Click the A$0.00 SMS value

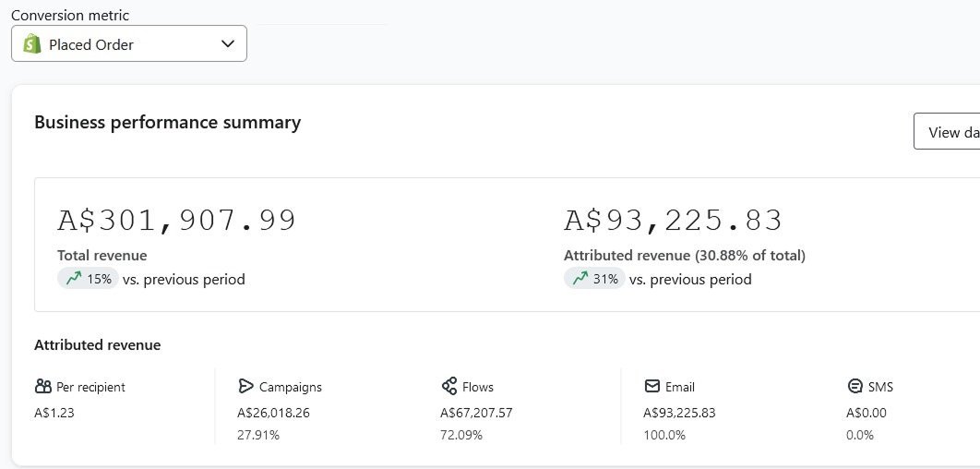pyautogui.click(x=866, y=413)
